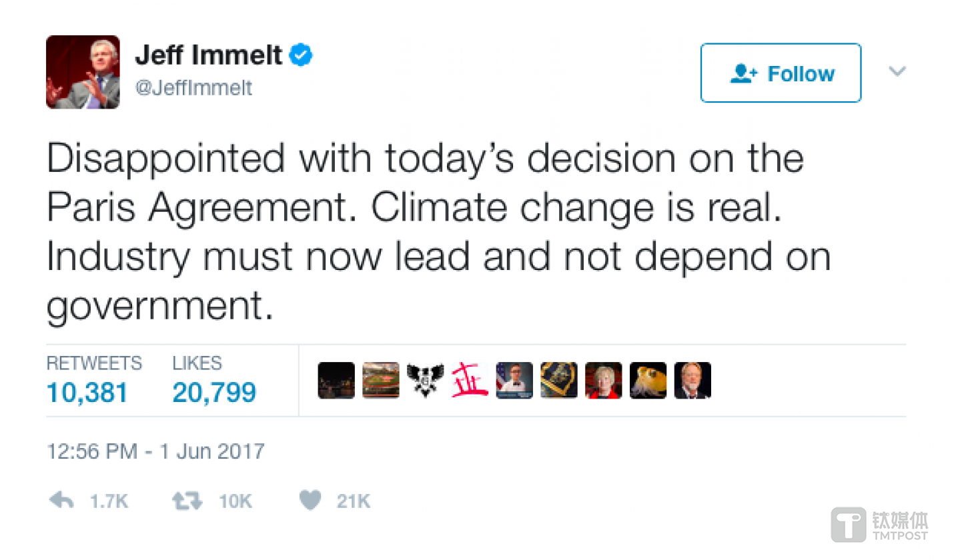This screenshot has width=960, height=560.
Task: Open the baseball stadium avatar
Action: pos(381,381)
